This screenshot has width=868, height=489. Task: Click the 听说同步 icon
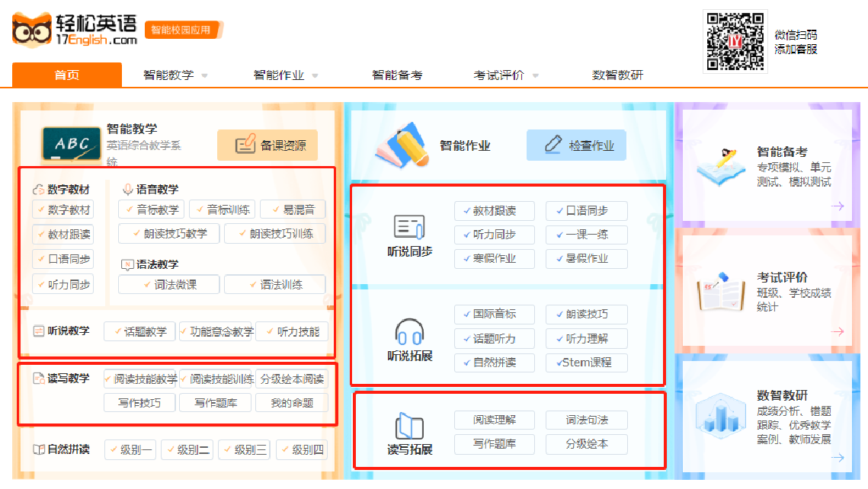(410, 227)
